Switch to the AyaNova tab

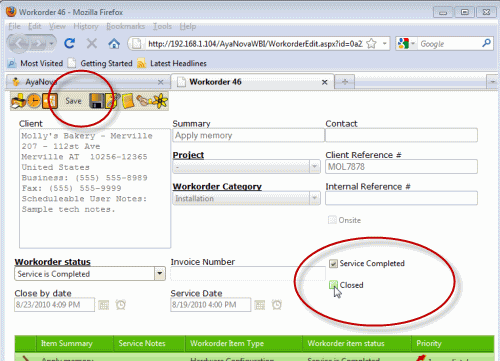[x=87, y=82]
